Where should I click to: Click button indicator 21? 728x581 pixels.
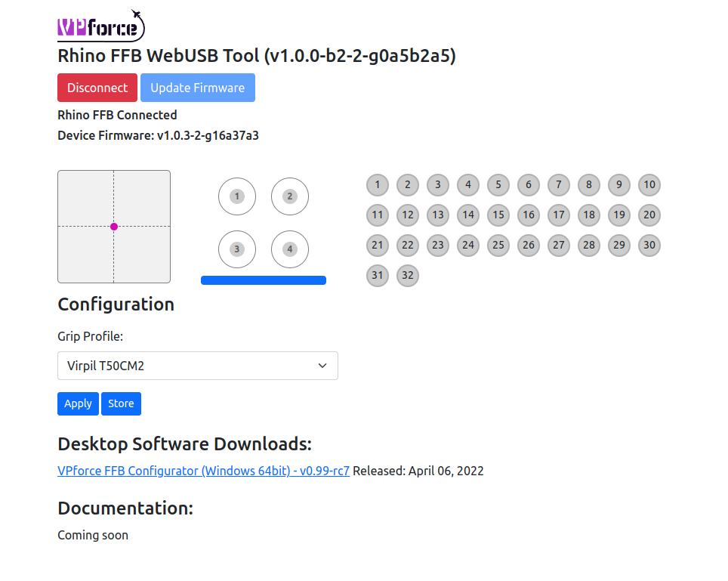[378, 246]
